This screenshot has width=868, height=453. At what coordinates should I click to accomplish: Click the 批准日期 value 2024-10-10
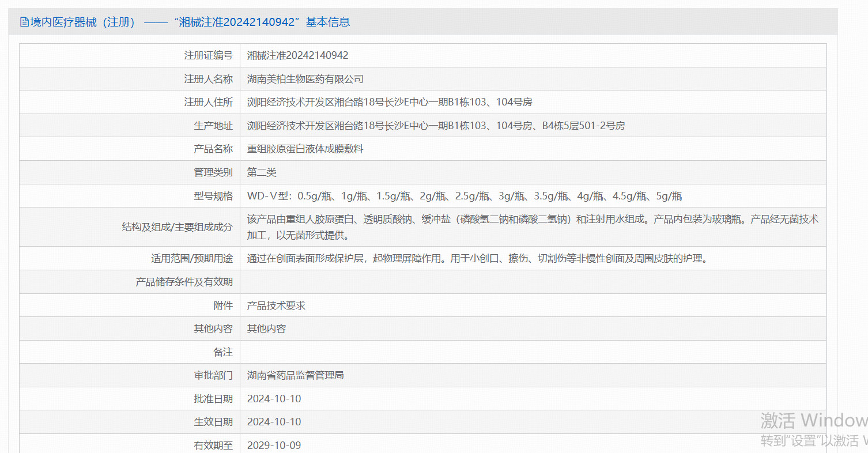(x=274, y=399)
